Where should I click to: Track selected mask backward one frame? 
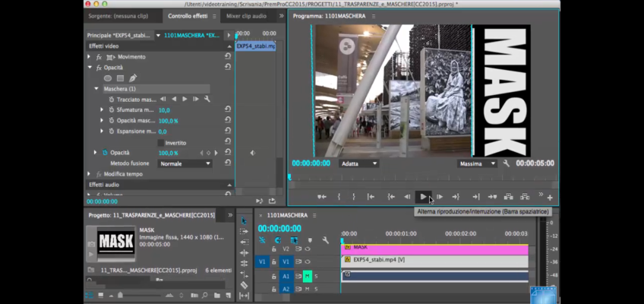[x=163, y=100]
